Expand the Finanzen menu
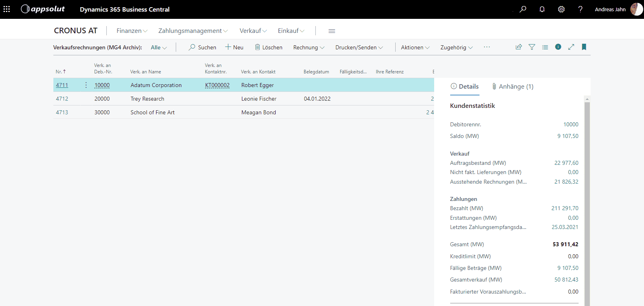This screenshot has height=306, width=644. [132, 31]
